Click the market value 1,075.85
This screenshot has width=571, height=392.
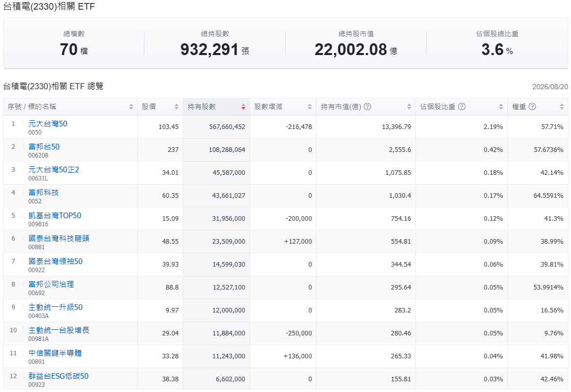coord(398,172)
